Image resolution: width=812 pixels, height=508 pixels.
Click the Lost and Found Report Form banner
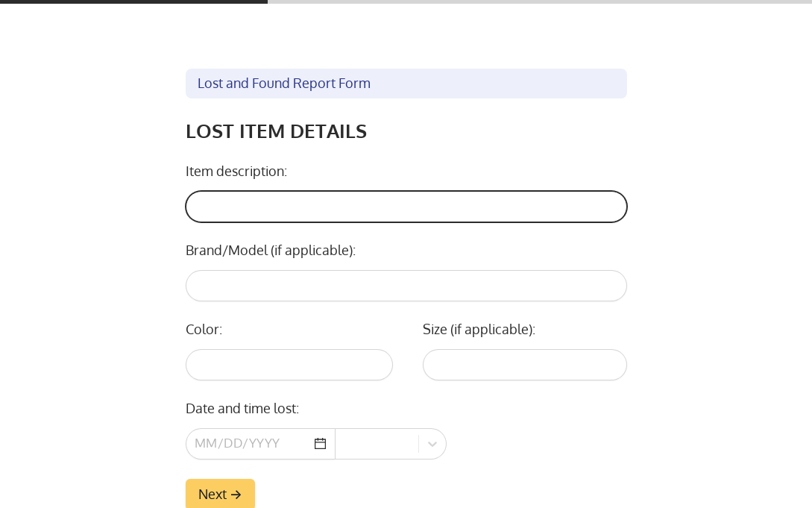point(406,84)
